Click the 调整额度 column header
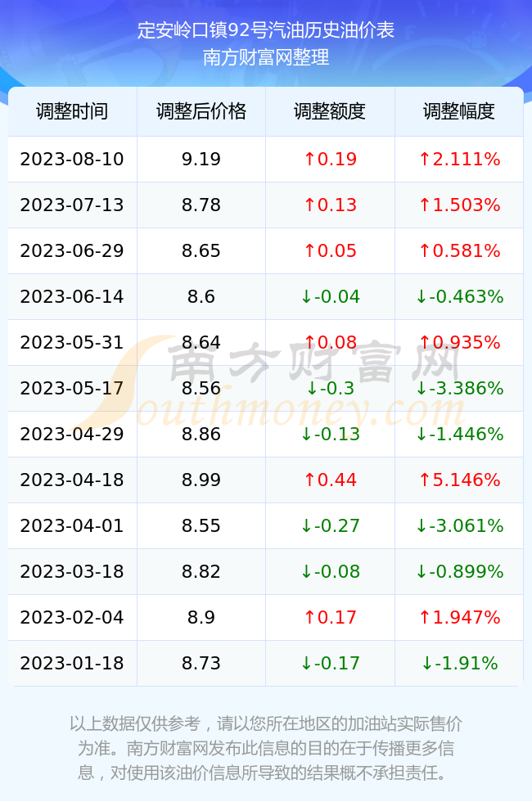This screenshot has height=802, width=532. click(x=330, y=111)
